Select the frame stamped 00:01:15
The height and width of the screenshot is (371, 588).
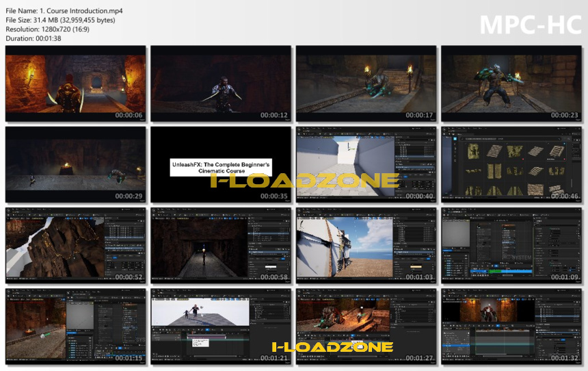pos(75,327)
